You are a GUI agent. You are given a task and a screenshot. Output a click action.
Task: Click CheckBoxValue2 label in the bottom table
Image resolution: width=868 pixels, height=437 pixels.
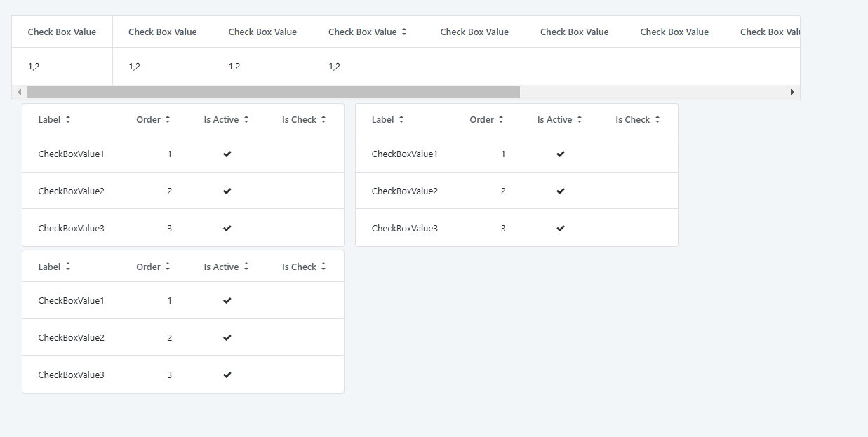click(71, 337)
